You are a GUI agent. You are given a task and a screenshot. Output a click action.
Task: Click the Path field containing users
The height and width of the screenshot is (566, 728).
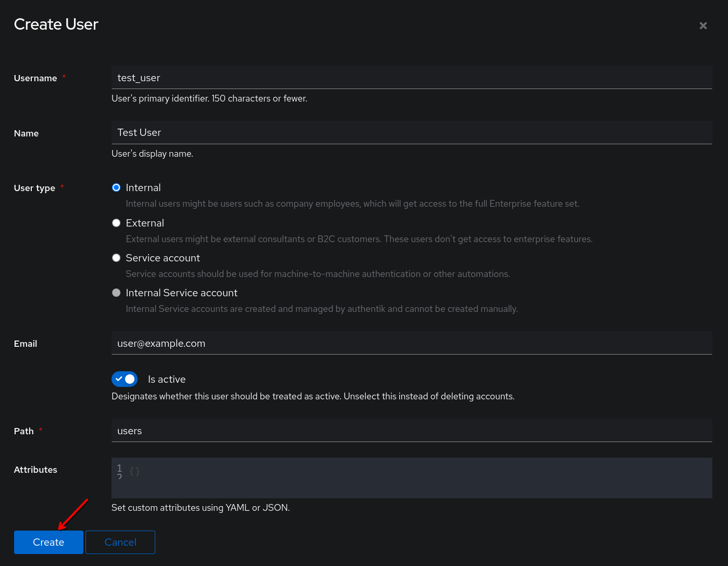pyautogui.click(x=411, y=431)
